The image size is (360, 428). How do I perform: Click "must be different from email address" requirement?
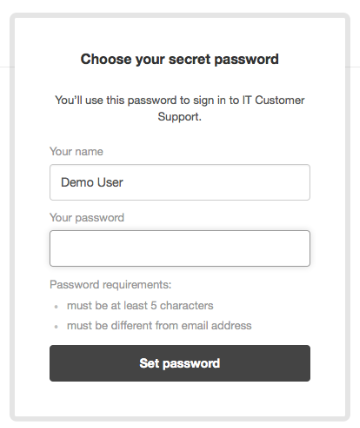pos(159,325)
